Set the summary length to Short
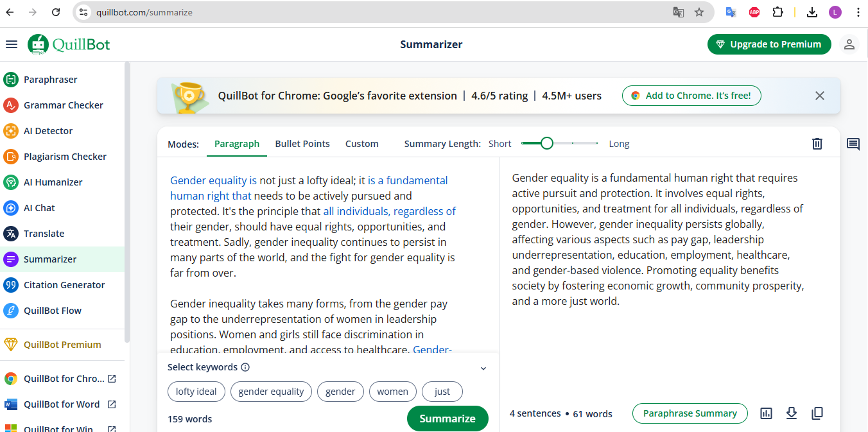 click(x=499, y=144)
